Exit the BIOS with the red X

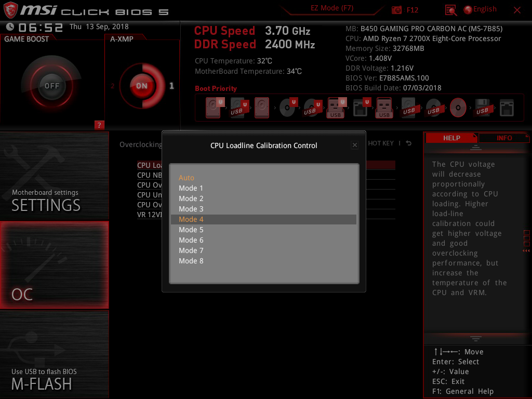click(517, 10)
